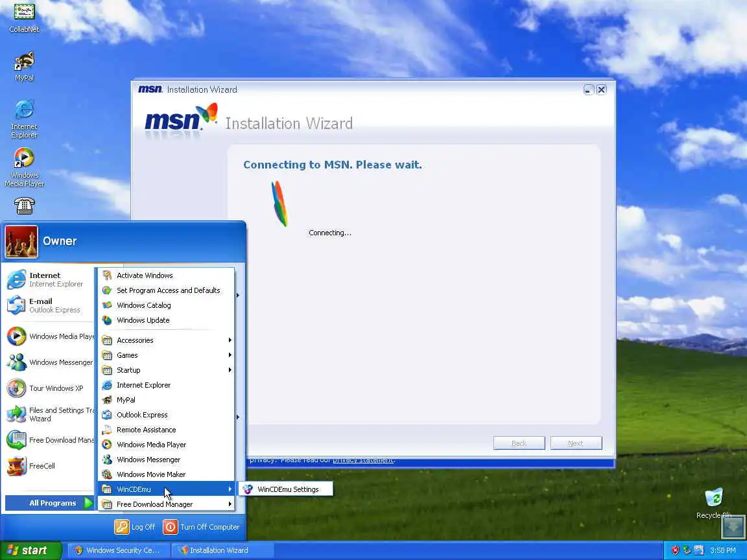Click the green shield tray icon

click(x=687, y=550)
